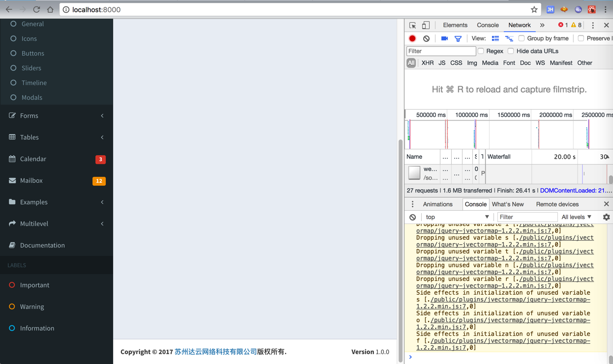Viewport: 613px width, 364px height.
Task: Filter requests by XHR
Action: click(427, 63)
